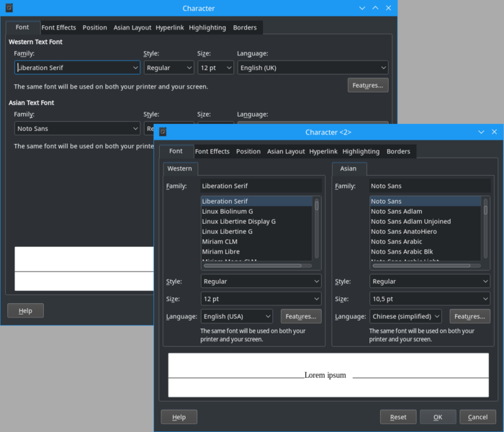This screenshot has width=504, height=432.
Task: Click the Western font list vertical scrollbar
Action: (x=317, y=205)
